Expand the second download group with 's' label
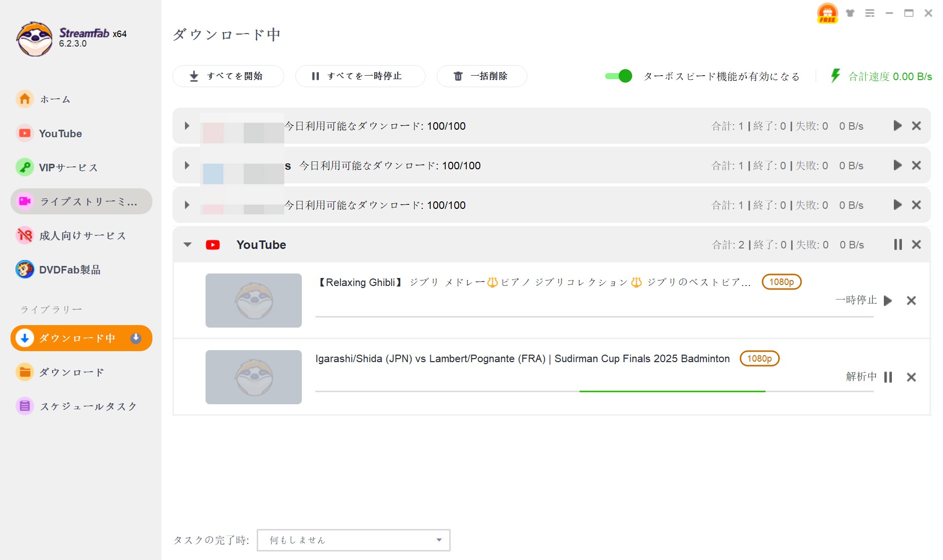The height and width of the screenshot is (560, 943). click(187, 165)
